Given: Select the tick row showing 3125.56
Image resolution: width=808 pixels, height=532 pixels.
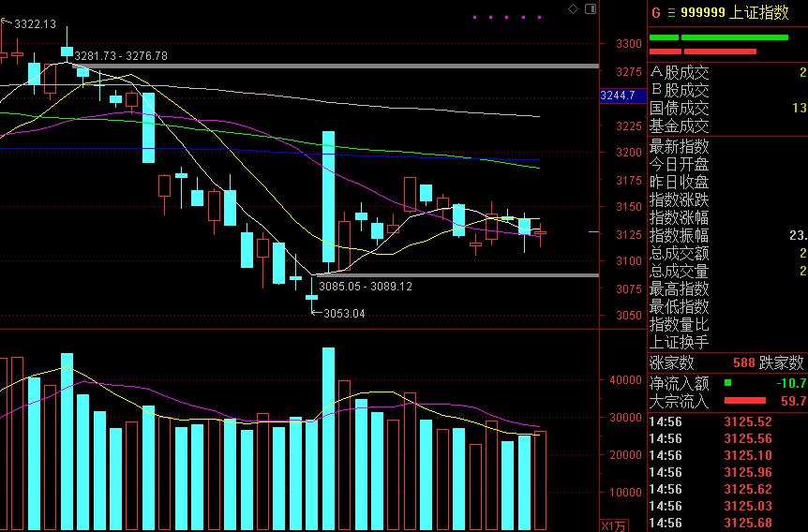Looking at the screenshot, I should coord(727,438).
